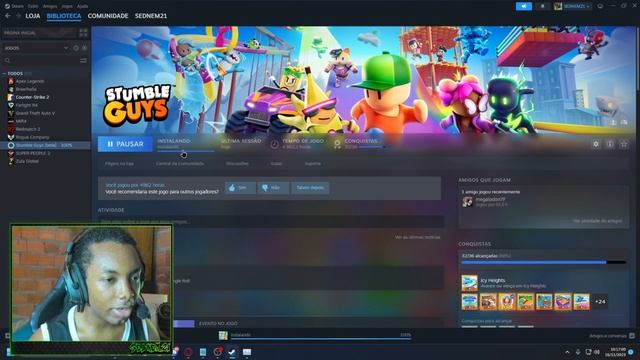This screenshot has height=360, width=640.
Task: Open the downloading game thumbnail in bottom bar
Action: [223, 336]
